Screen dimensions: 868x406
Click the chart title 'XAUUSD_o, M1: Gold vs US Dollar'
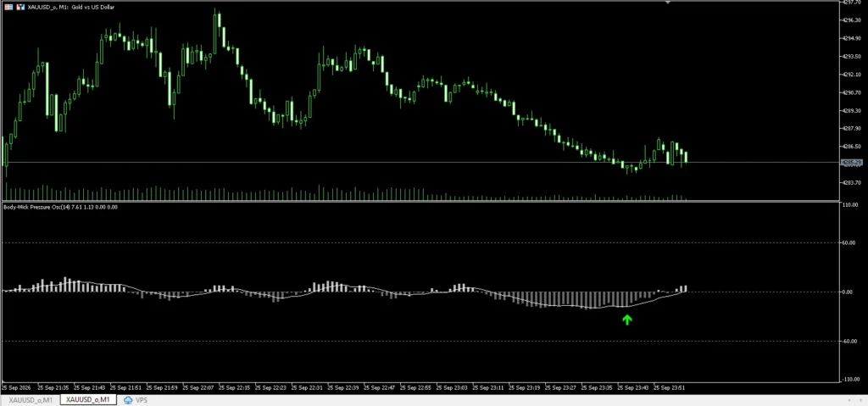[x=71, y=7]
